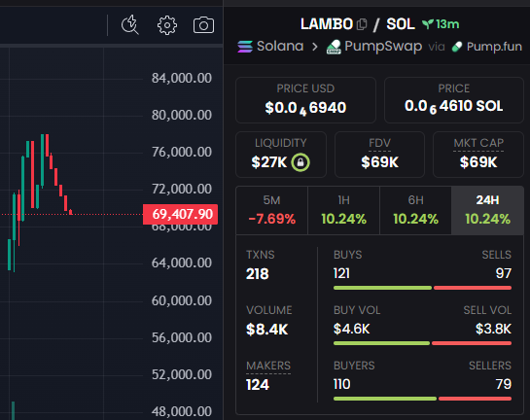Click the PumpSwap DEX logo
Viewport: 530px width, 420px height.
coord(334,47)
